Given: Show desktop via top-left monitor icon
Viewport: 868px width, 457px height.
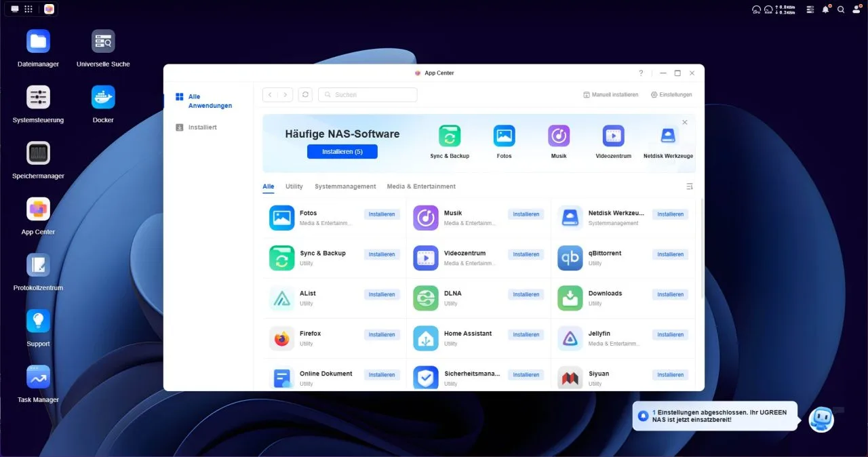Looking at the screenshot, I should click(x=15, y=9).
